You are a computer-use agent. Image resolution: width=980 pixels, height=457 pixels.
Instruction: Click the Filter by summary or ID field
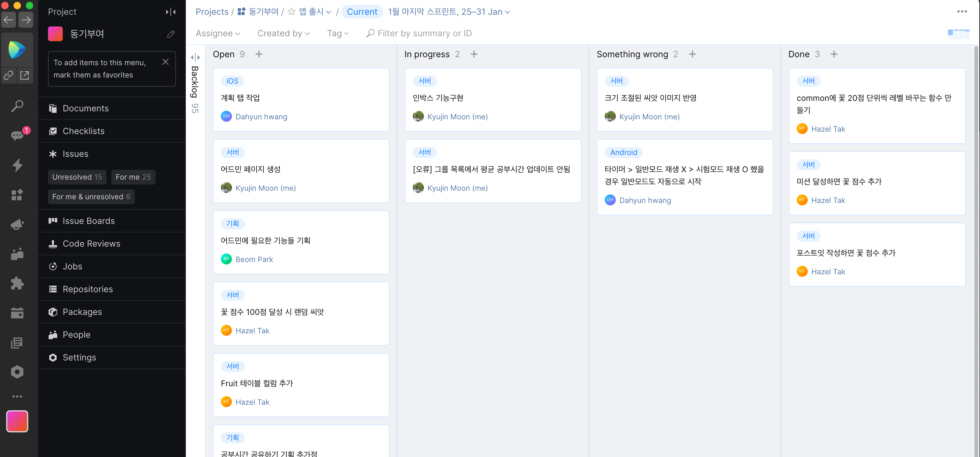pyautogui.click(x=424, y=34)
